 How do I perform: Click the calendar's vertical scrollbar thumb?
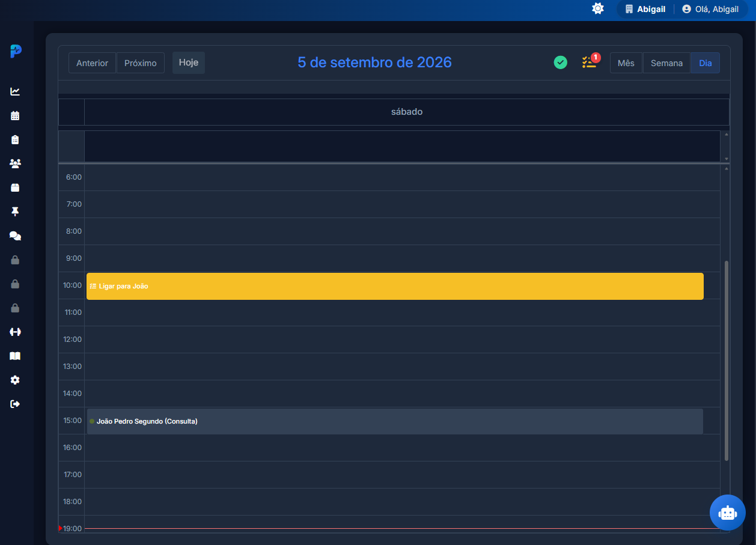(x=727, y=361)
